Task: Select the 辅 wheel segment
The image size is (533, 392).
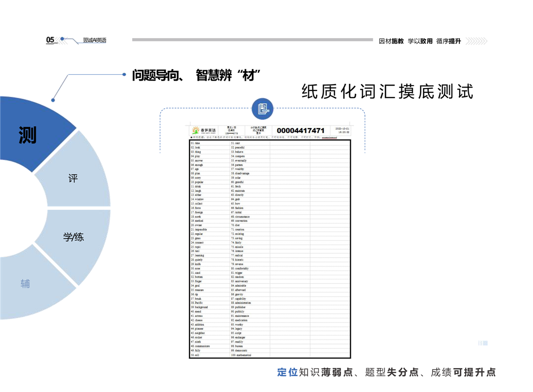Action: [26, 284]
